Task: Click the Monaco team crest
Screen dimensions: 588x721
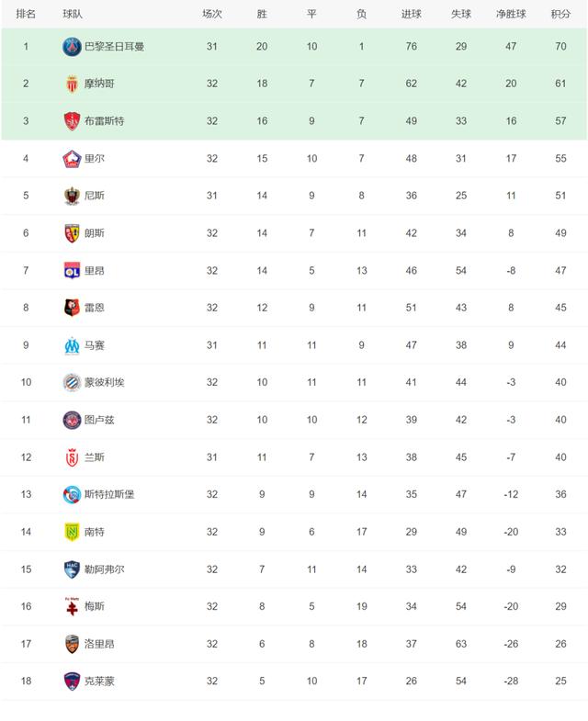Action: [72, 84]
